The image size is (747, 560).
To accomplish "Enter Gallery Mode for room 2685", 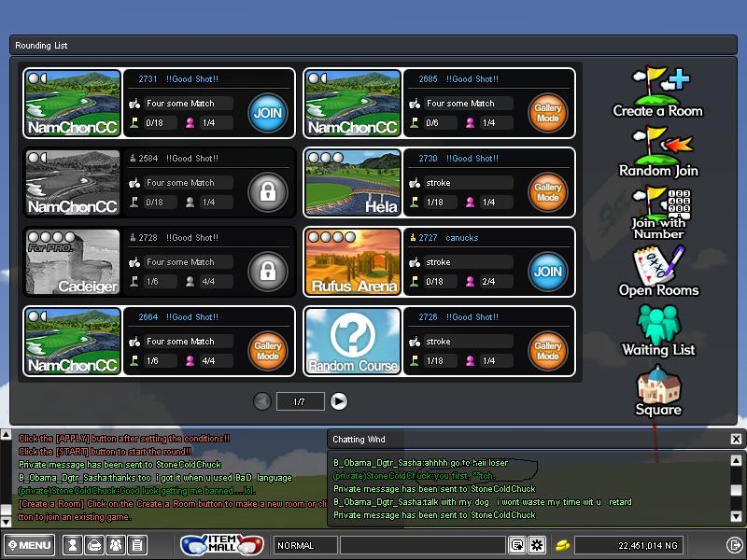I will pyautogui.click(x=547, y=113).
